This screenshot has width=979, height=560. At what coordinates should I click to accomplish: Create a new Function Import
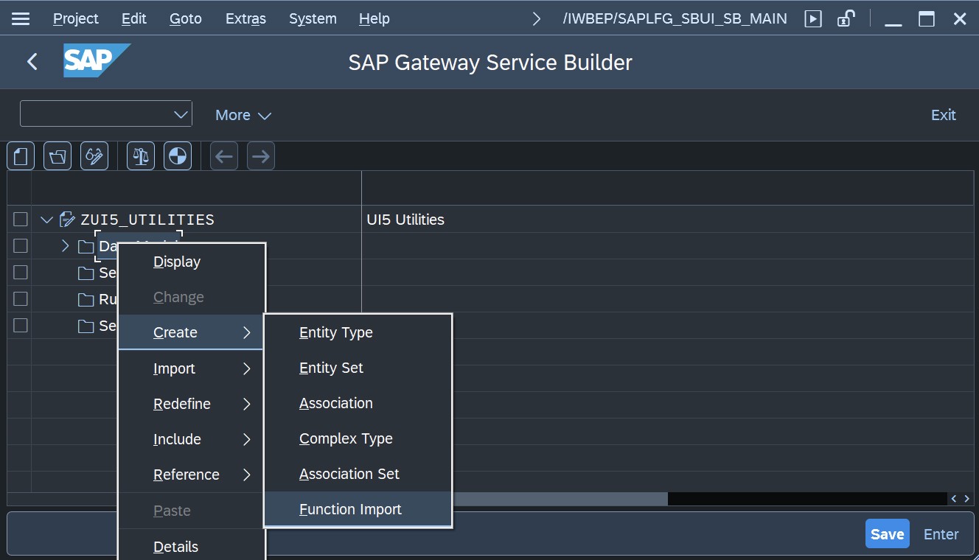pos(358,509)
